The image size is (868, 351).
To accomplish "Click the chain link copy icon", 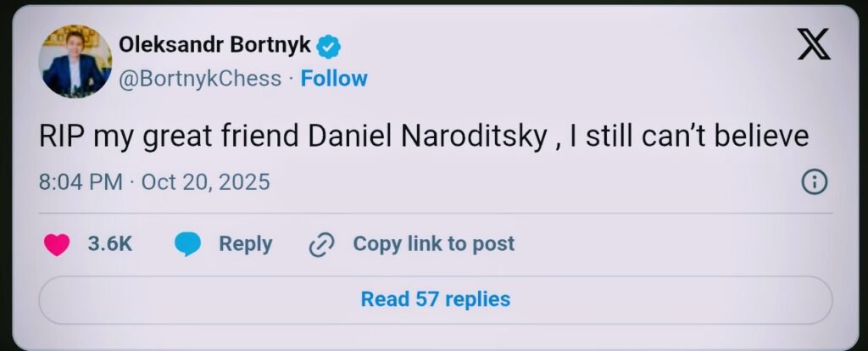I will 321,244.
